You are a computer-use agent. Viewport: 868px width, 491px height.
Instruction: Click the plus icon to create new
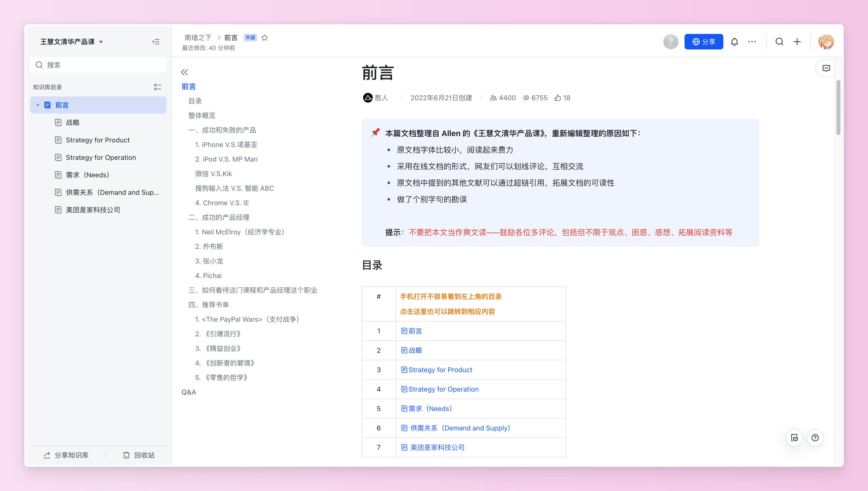click(797, 42)
